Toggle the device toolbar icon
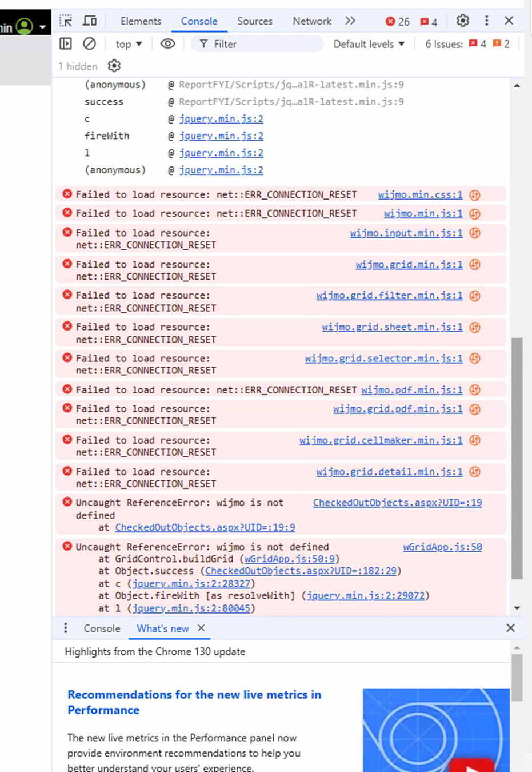532x772 pixels. 90,21
